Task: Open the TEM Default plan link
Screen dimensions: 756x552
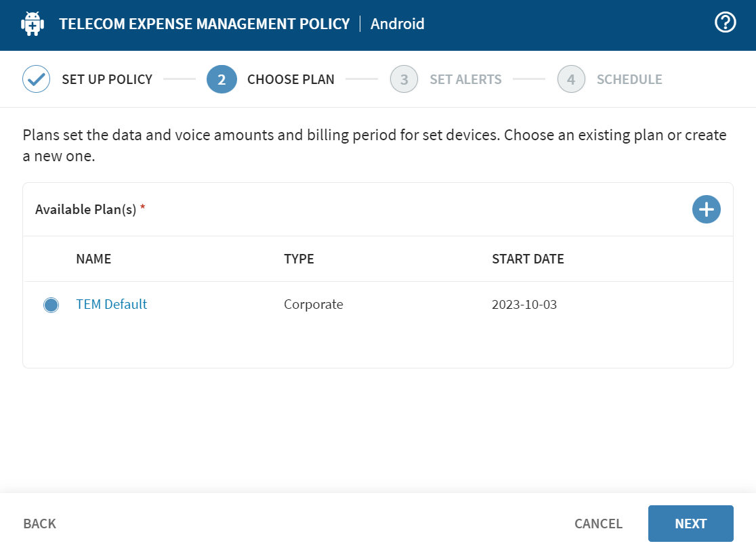Action: [x=111, y=304]
